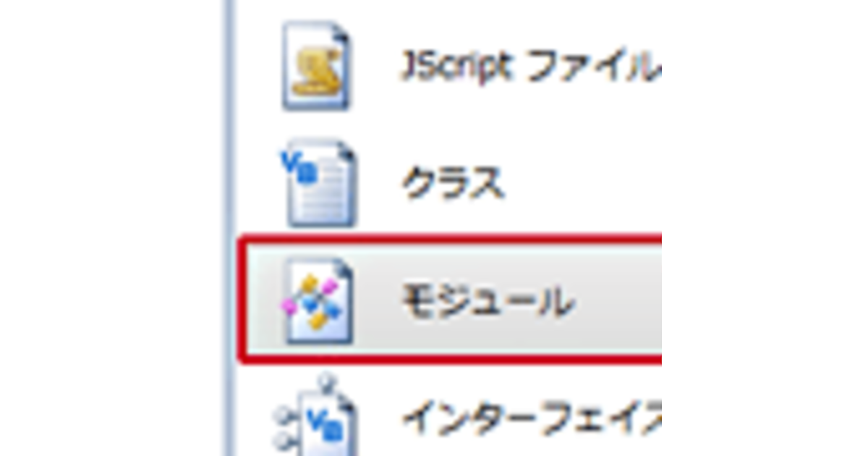Select the VB Interface template icon

pyautogui.click(x=315, y=415)
